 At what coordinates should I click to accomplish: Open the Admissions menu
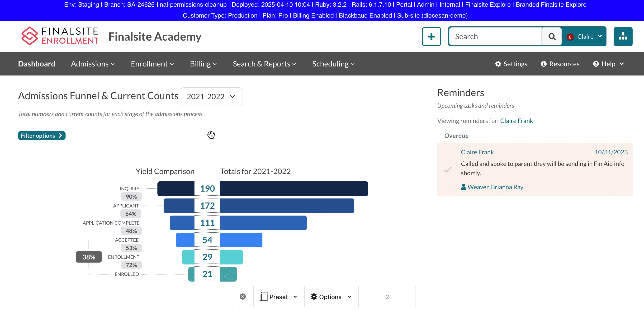tap(93, 64)
